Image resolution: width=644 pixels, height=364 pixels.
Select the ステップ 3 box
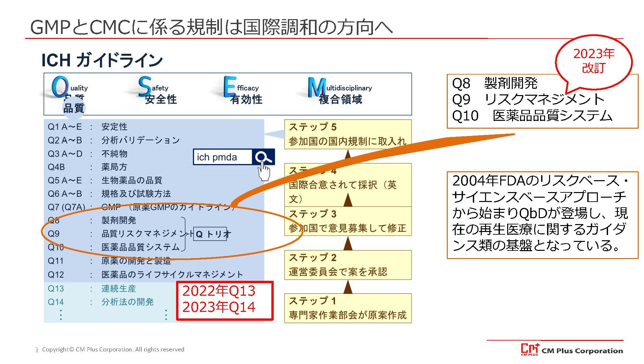[348, 221]
